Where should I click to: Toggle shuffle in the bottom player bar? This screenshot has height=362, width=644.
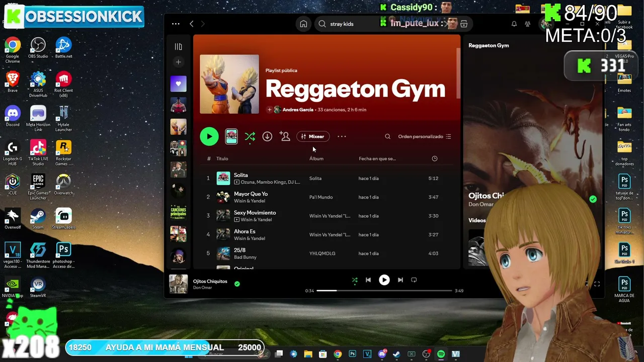pyautogui.click(x=355, y=280)
